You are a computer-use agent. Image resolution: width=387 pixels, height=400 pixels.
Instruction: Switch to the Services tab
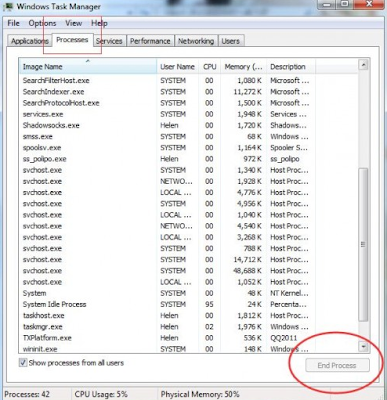tap(109, 41)
